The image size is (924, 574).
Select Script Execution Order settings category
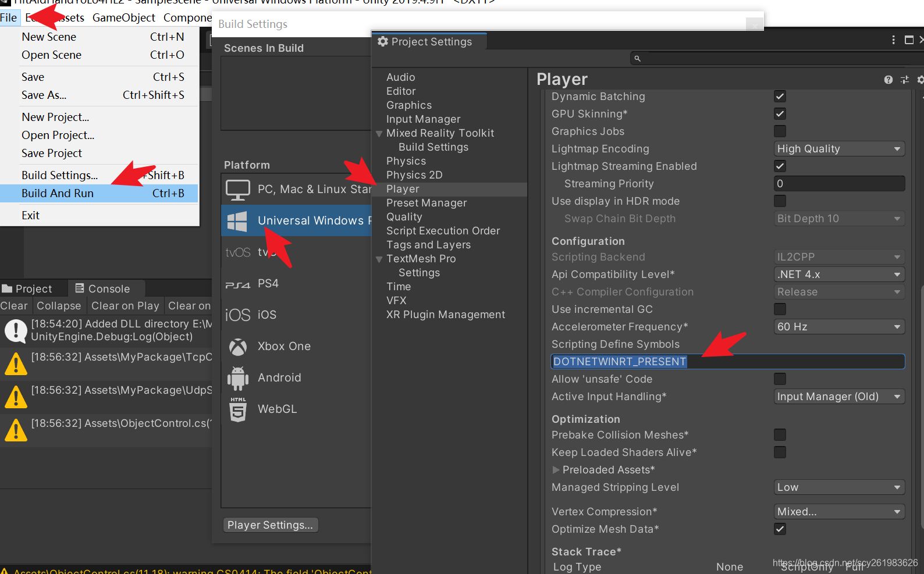[x=450, y=231]
